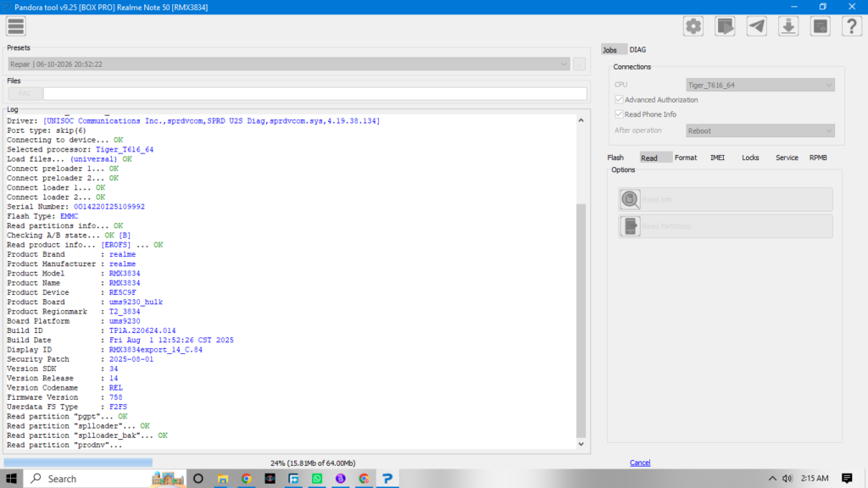Open the history log toolbar icon
The image size is (868, 488).
point(821,26)
